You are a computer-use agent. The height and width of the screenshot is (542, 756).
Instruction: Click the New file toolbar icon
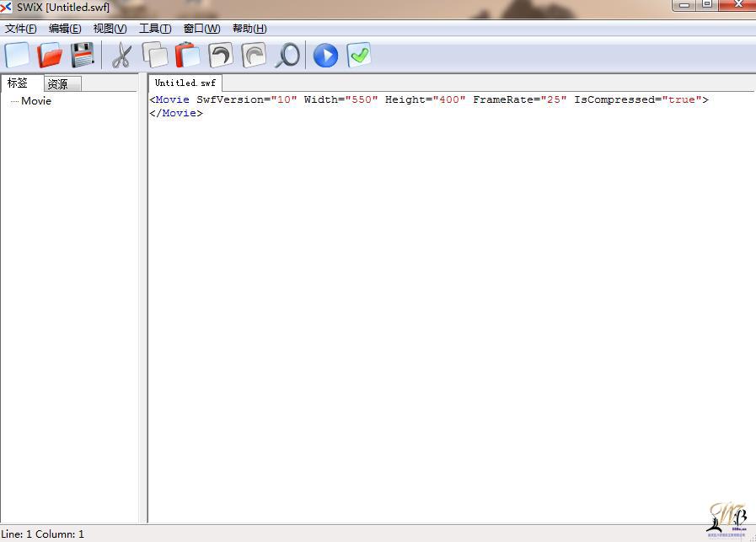click(17, 56)
